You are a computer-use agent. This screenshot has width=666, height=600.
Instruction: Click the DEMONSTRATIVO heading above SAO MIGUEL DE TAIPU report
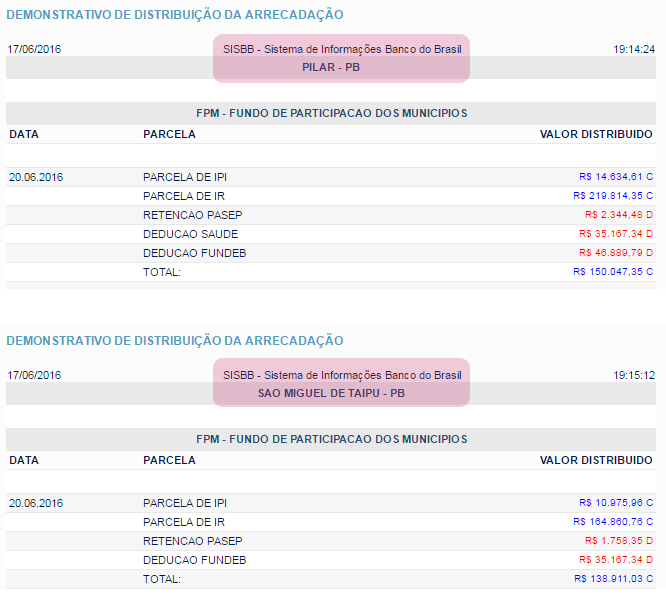pos(175,341)
